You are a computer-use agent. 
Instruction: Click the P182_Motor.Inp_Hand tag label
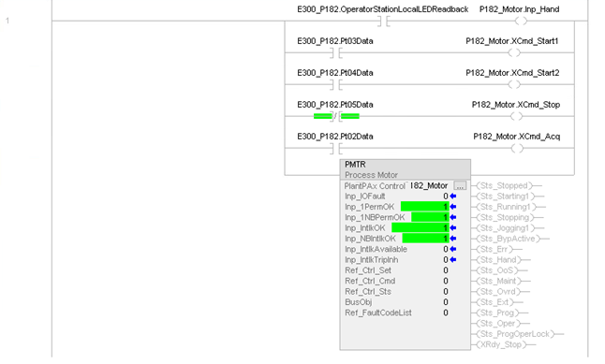point(520,9)
